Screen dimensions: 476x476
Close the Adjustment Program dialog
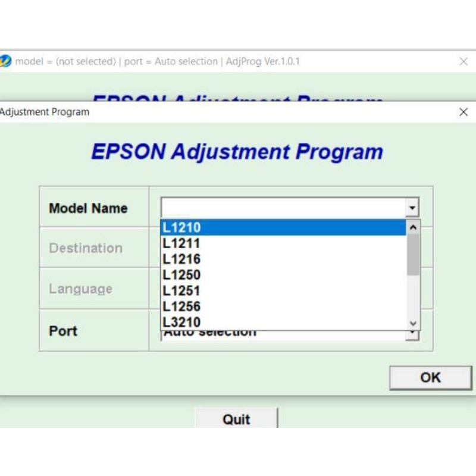[x=464, y=112]
